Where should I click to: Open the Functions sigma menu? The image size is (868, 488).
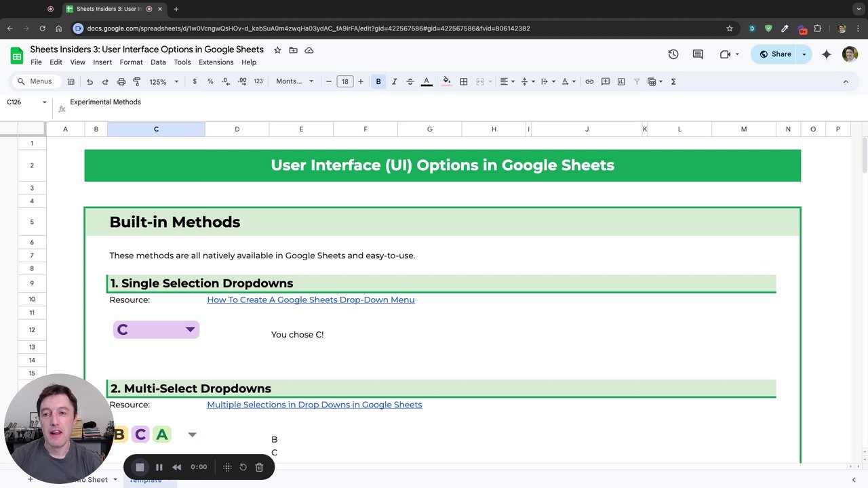tap(673, 81)
